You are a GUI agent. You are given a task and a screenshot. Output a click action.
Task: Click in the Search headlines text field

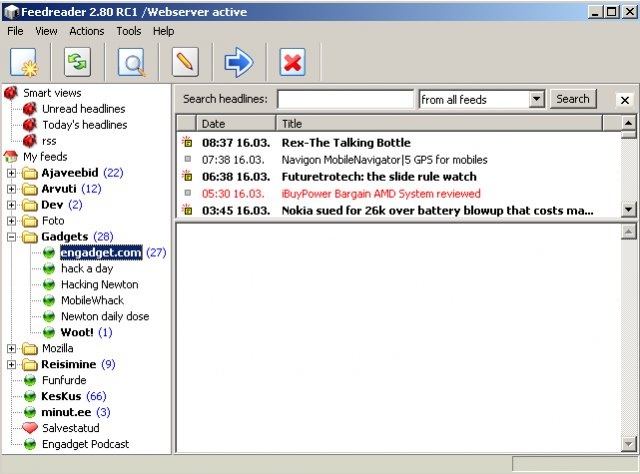[x=345, y=99]
